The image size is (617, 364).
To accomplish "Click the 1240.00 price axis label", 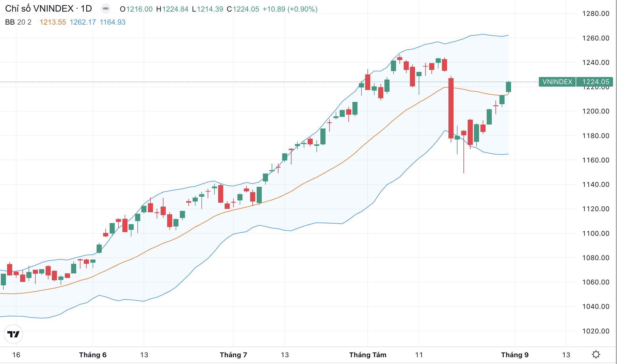I will tap(596, 63).
